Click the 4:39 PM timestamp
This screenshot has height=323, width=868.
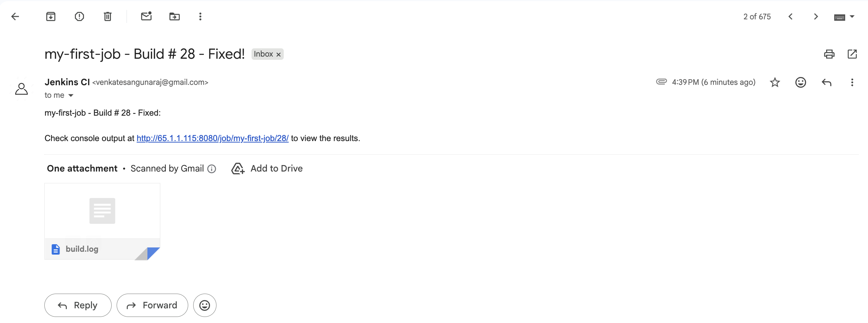coord(714,82)
